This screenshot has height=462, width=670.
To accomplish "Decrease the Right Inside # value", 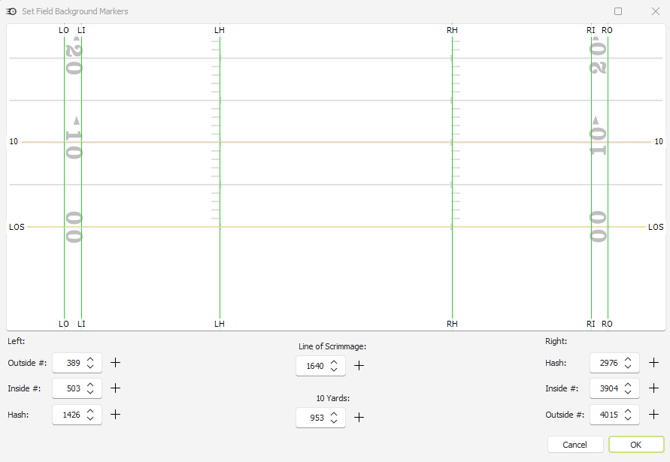I will [628, 392].
